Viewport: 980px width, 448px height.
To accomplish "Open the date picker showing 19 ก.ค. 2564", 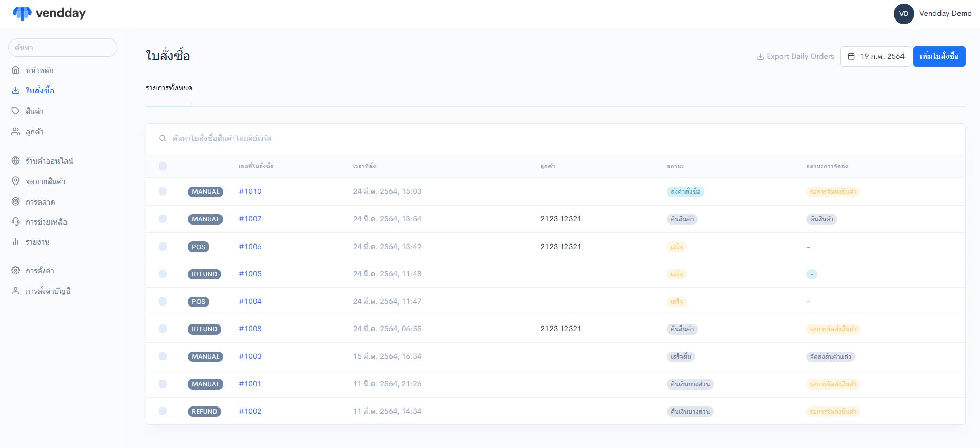I will point(876,56).
